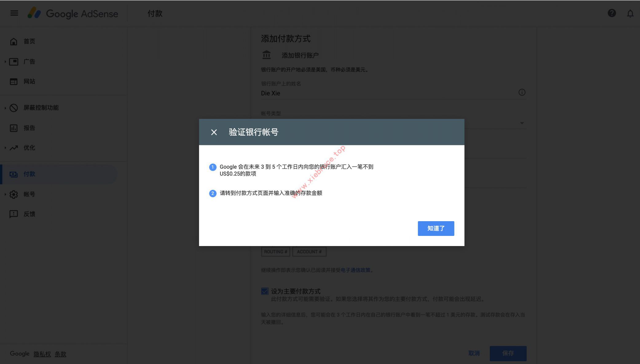
Task: Open the help question mark icon
Action: (x=612, y=13)
